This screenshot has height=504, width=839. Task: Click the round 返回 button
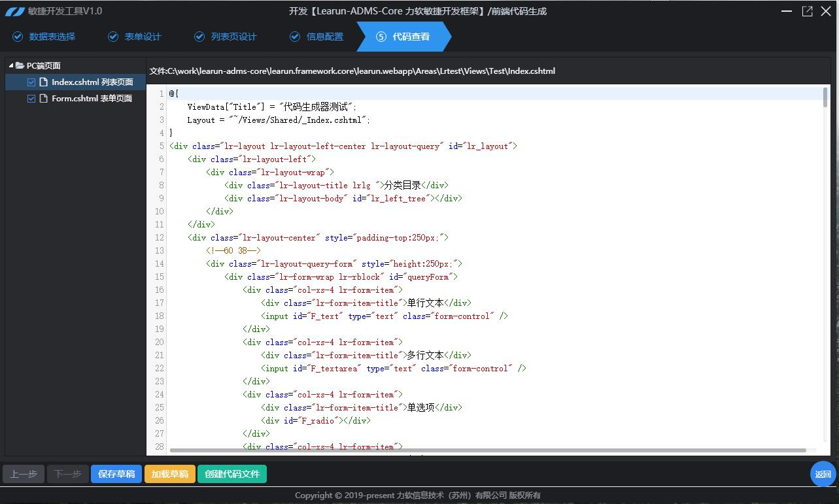coord(823,474)
